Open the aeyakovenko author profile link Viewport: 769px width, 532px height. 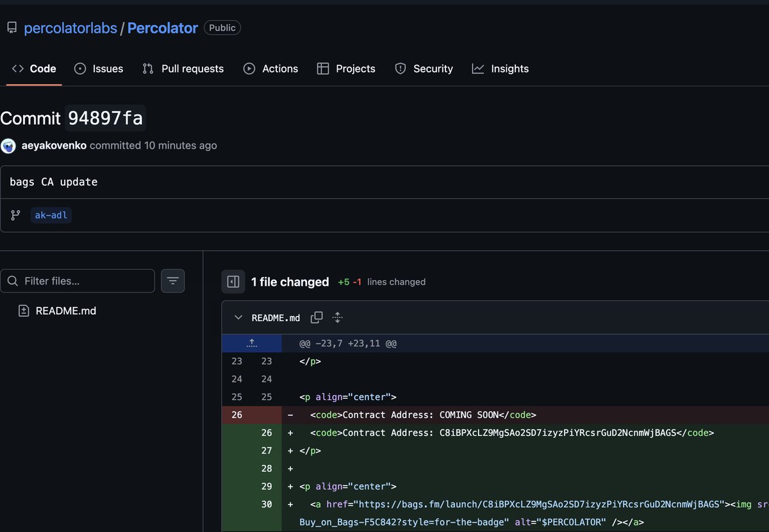click(x=53, y=145)
